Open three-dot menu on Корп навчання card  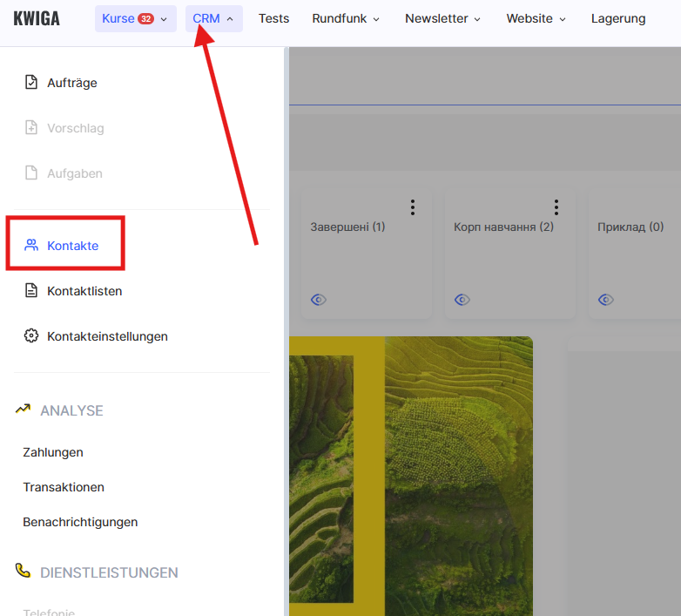(x=556, y=207)
